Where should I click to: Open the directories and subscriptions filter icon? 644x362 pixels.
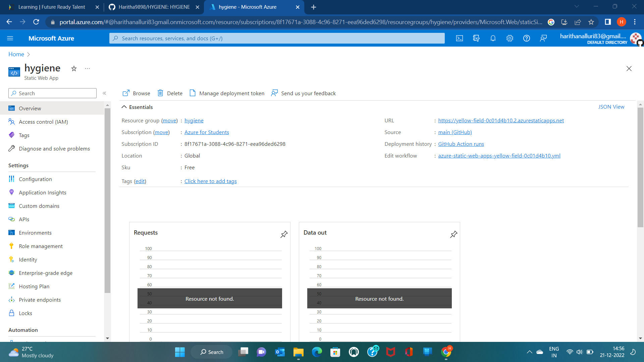pos(476,39)
